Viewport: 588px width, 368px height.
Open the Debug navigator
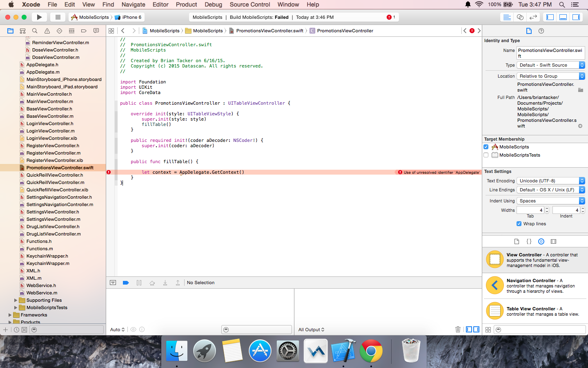71,31
